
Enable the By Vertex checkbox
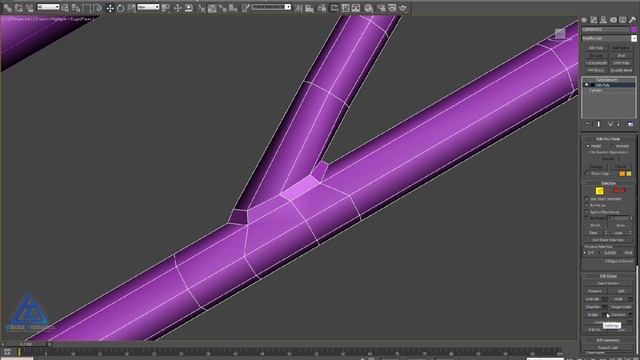587,205
